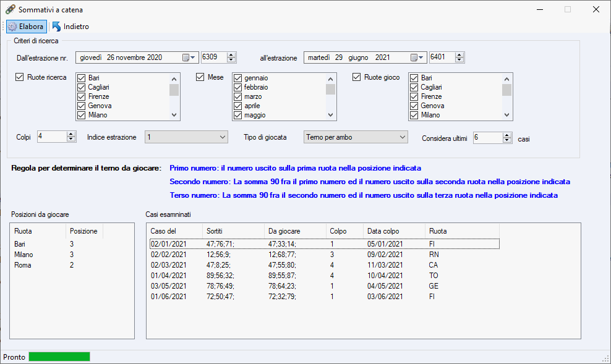
Task: Click the Caso del column header
Action: click(174, 231)
